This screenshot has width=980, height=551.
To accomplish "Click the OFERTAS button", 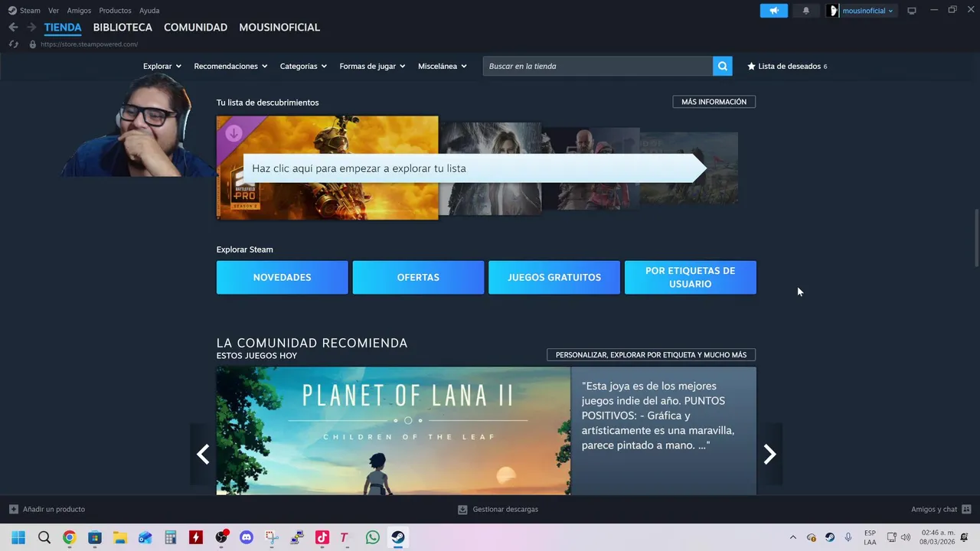I will point(418,277).
